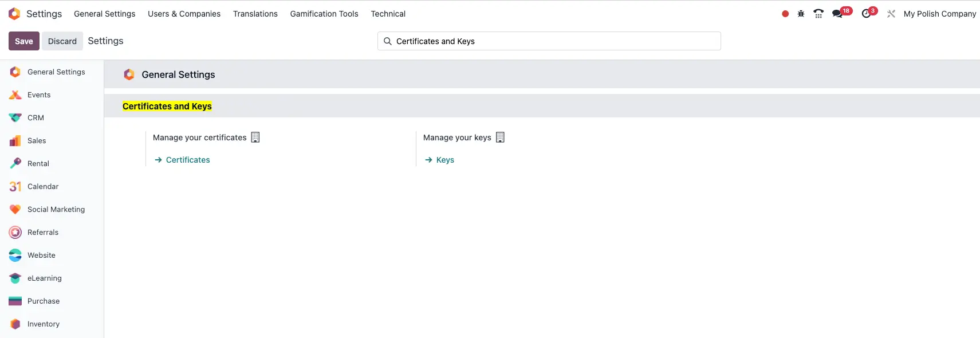Go to Social Marketing settings
Screen dimensions: 980x338
click(56, 210)
